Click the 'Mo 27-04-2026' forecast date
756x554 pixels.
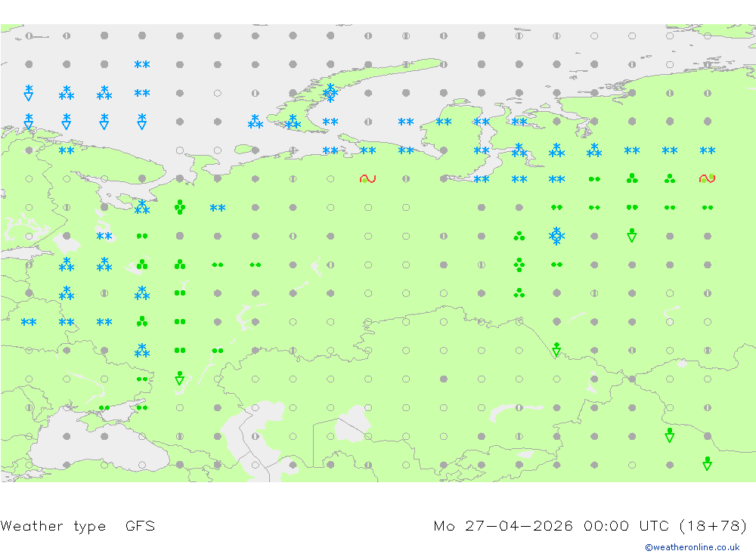pyautogui.click(x=503, y=525)
